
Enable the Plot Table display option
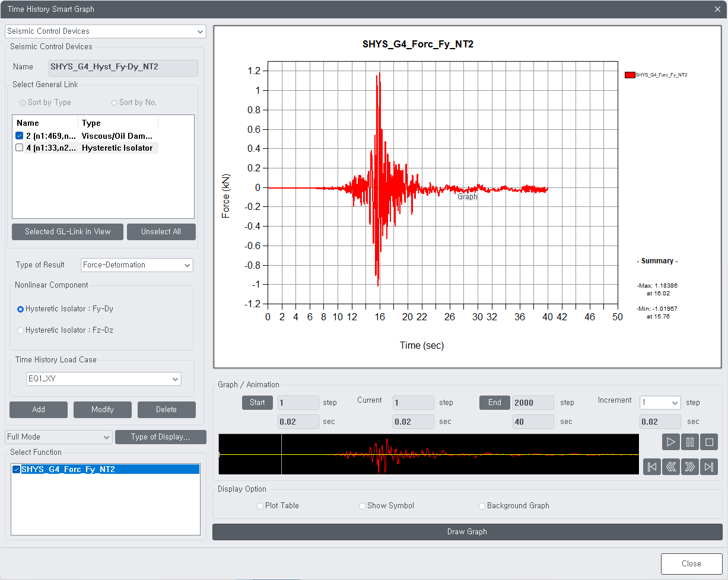(260, 506)
